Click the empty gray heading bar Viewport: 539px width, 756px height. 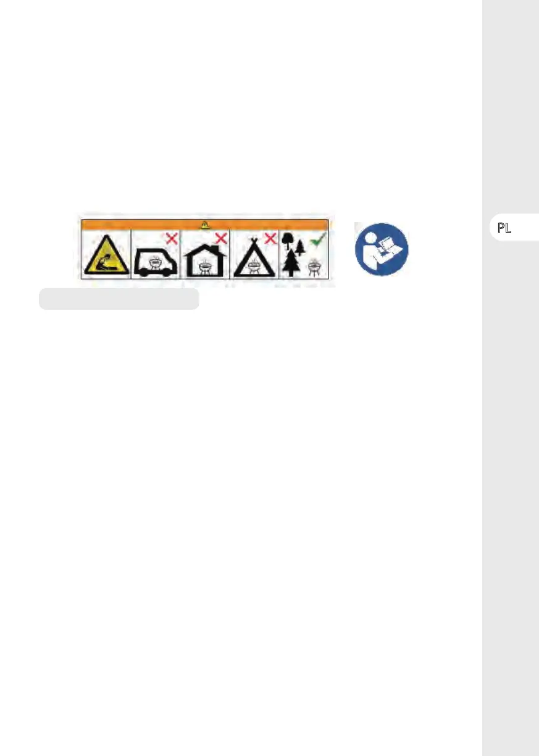119,299
